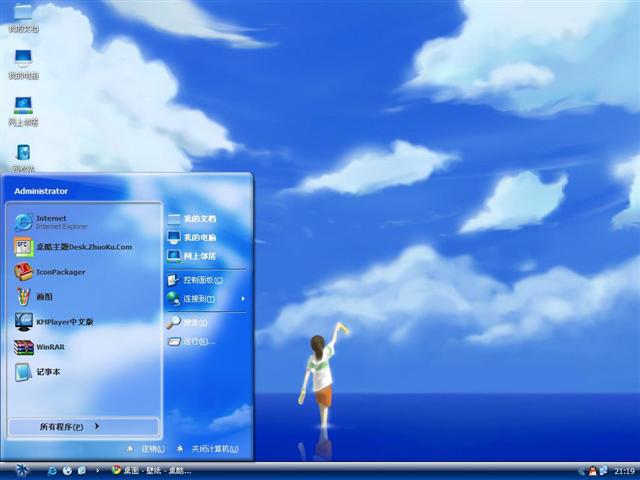Expand the 连接到(T) submenu arrow
This screenshot has width=640, height=480.
click(x=243, y=299)
